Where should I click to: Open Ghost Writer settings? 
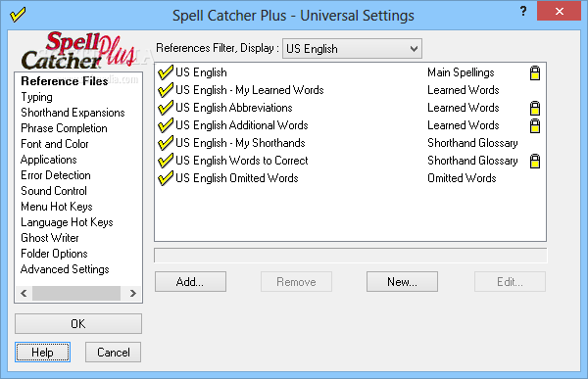(50, 238)
